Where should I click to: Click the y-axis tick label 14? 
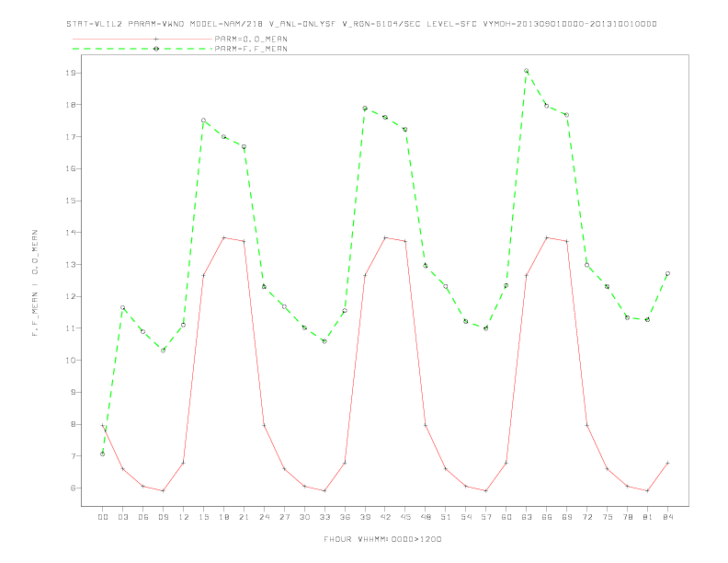71,232
